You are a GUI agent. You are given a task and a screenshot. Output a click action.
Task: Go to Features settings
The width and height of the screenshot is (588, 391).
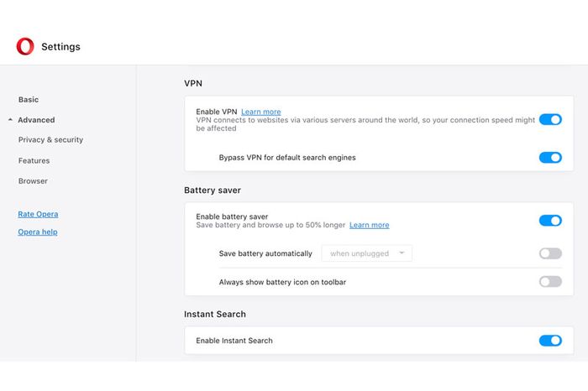point(34,160)
